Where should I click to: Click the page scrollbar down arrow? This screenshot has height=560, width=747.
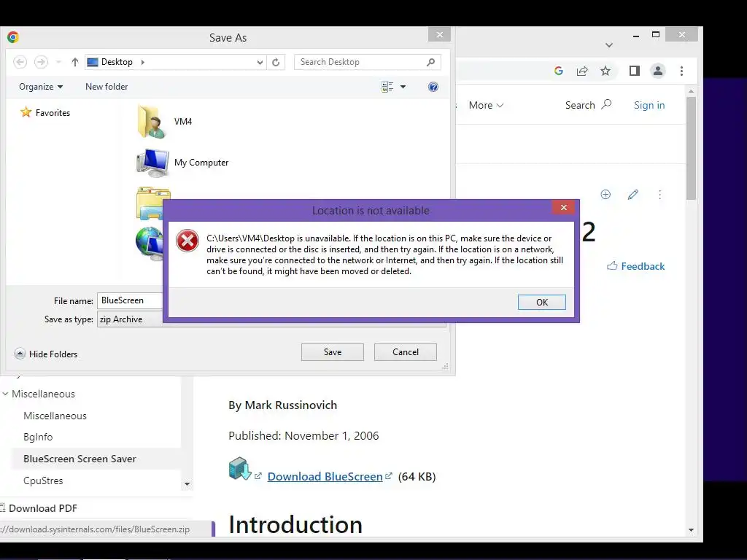692,531
